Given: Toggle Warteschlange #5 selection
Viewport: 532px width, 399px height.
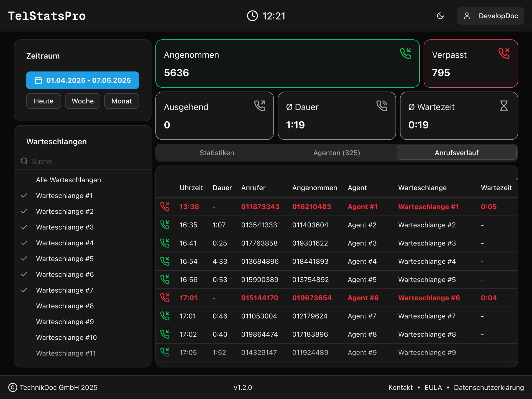Looking at the screenshot, I should [x=83, y=259].
